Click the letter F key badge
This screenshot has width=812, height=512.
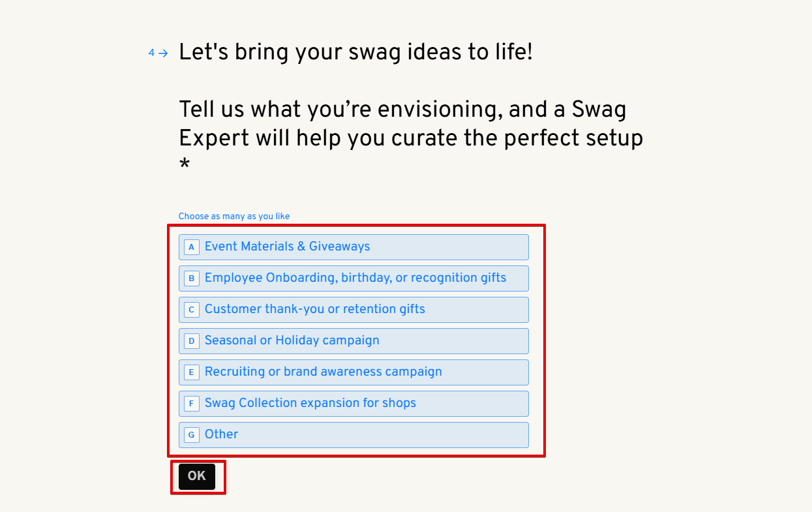click(x=191, y=404)
